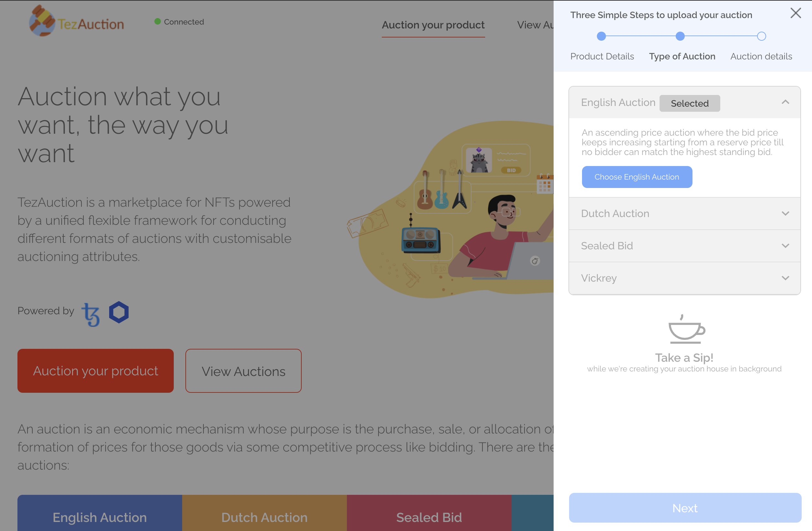Click the radio illustration in hero image
The width and height of the screenshot is (812, 531).
(x=421, y=240)
